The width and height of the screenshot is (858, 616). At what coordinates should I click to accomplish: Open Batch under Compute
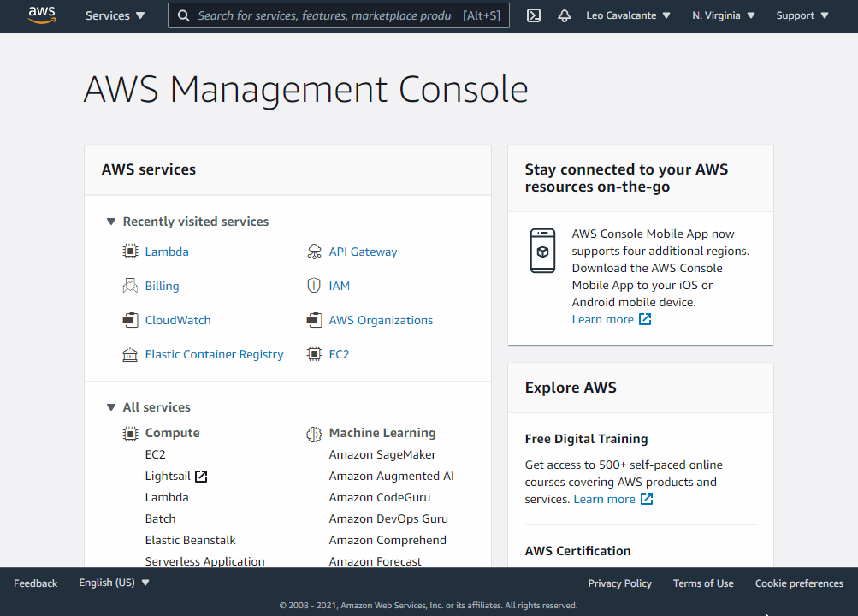[x=160, y=518]
